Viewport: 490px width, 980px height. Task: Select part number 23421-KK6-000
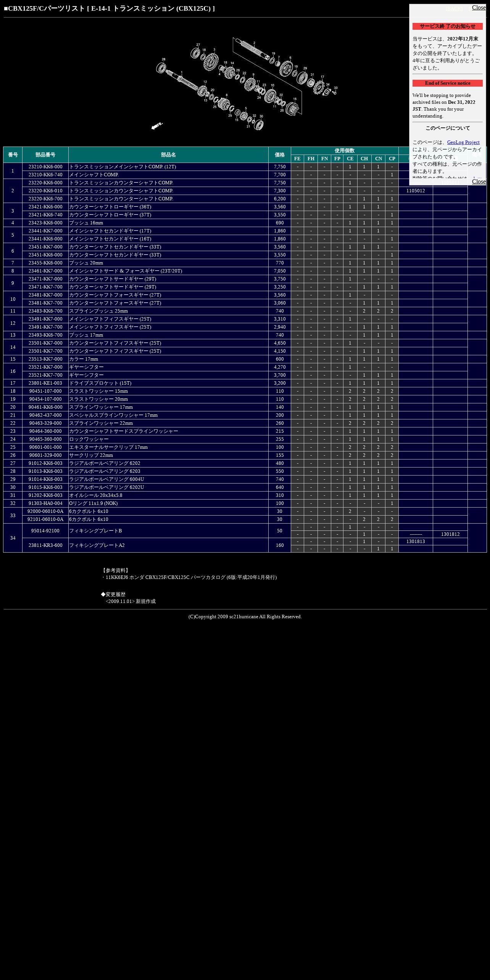click(x=45, y=207)
